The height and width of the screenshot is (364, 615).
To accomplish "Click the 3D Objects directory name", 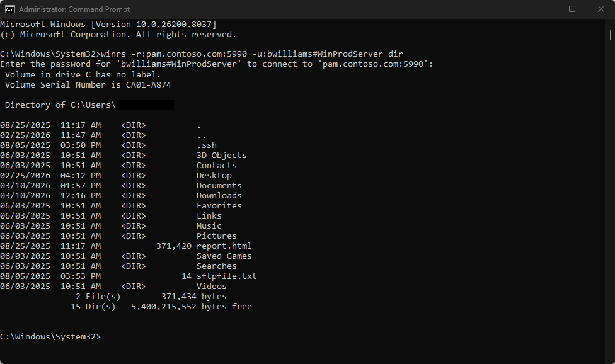I will click(x=221, y=156).
